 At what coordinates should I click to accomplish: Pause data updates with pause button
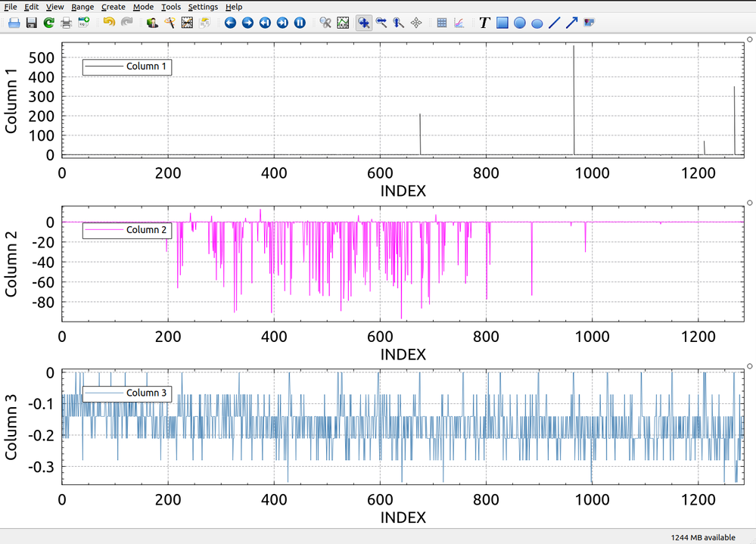(x=300, y=23)
